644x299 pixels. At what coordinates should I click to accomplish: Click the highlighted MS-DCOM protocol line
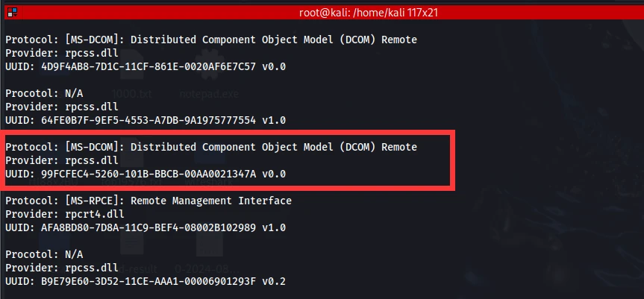tap(211, 147)
